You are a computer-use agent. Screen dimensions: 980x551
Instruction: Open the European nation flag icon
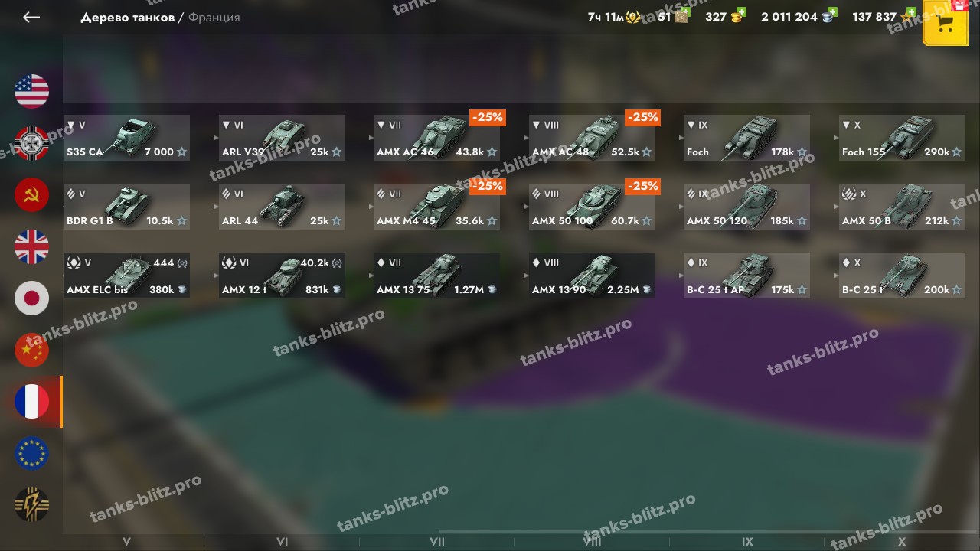click(31, 454)
